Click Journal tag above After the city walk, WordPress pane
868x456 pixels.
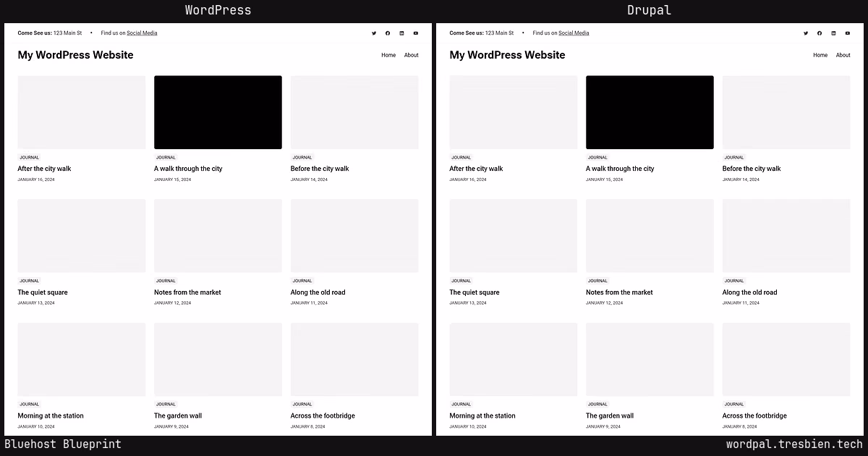point(30,157)
